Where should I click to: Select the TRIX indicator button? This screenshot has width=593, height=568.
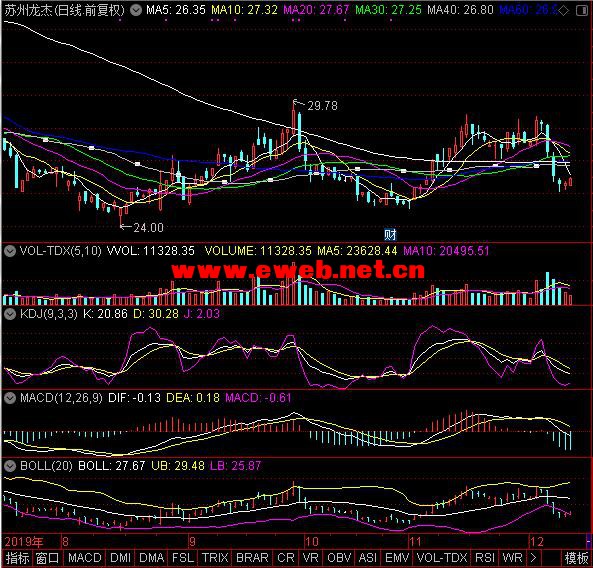click(x=215, y=558)
